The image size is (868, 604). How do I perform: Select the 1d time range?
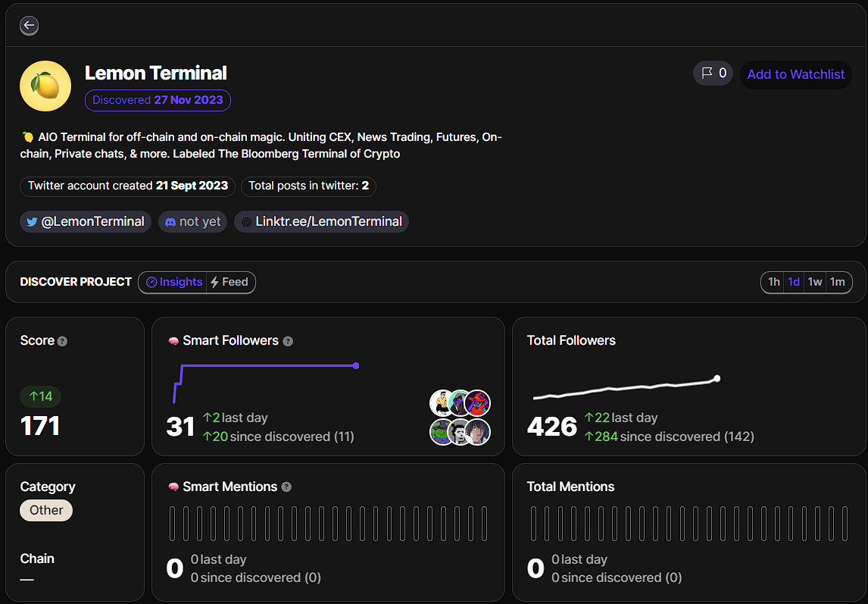pyautogui.click(x=794, y=282)
